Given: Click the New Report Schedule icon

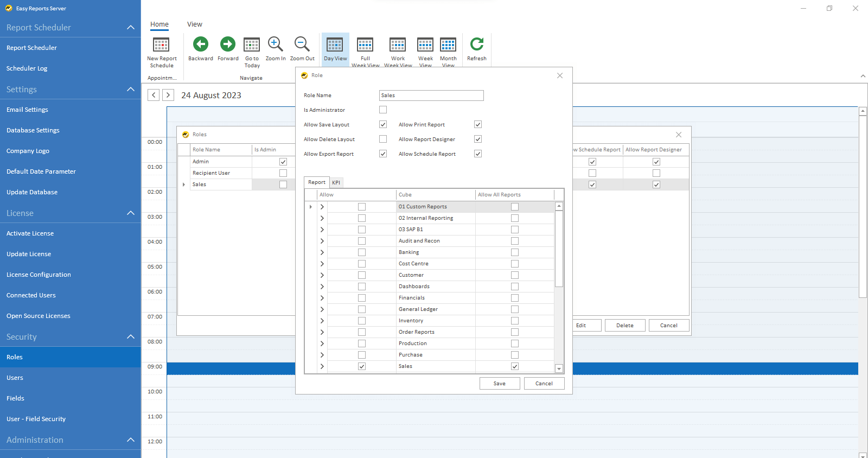Looking at the screenshot, I should point(161,44).
